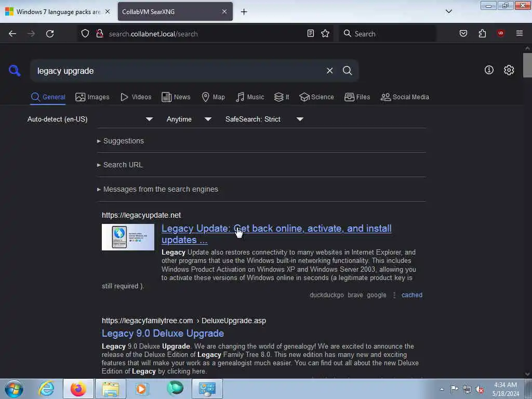Open the SafeSearch: Strict dropdown
Viewport: 532px width, 399px height.
tap(264, 119)
